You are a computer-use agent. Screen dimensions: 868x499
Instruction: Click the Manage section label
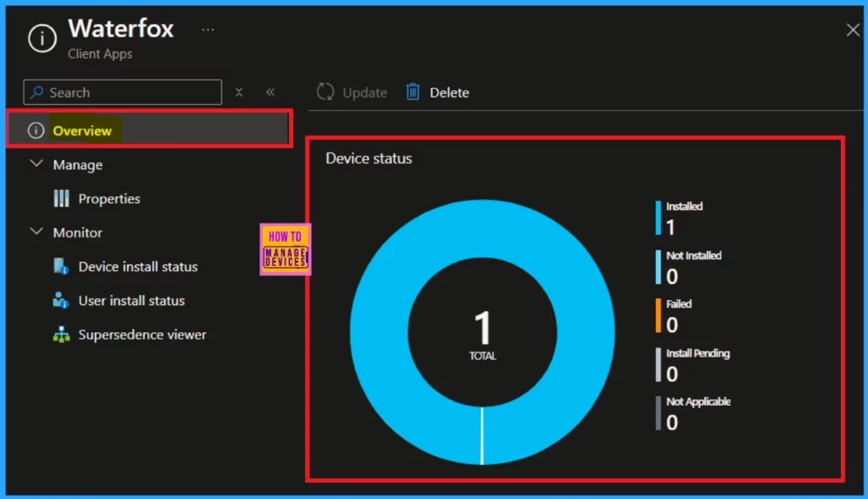tap(77, 165)
